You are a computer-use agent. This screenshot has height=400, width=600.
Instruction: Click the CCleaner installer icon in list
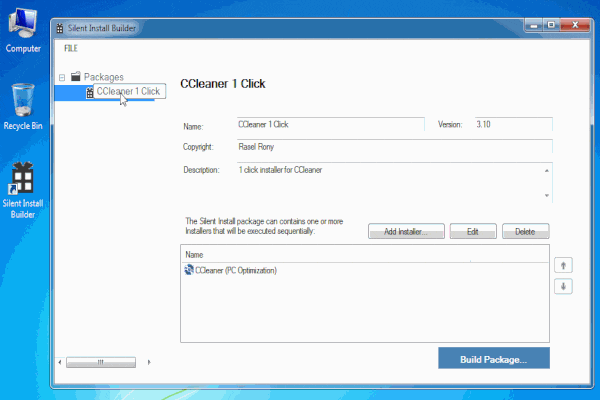[189, 270]
